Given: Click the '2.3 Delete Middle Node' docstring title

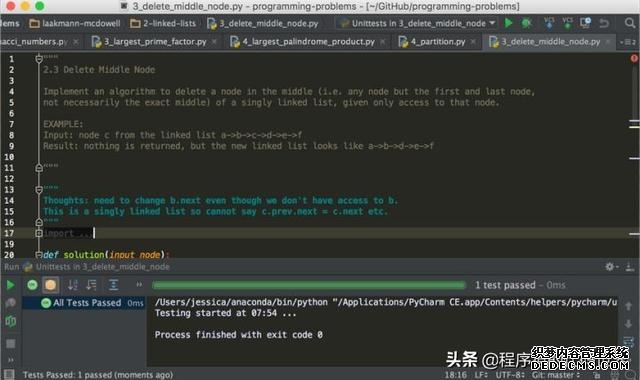Looking at the screenshot, I should point(99,70).
